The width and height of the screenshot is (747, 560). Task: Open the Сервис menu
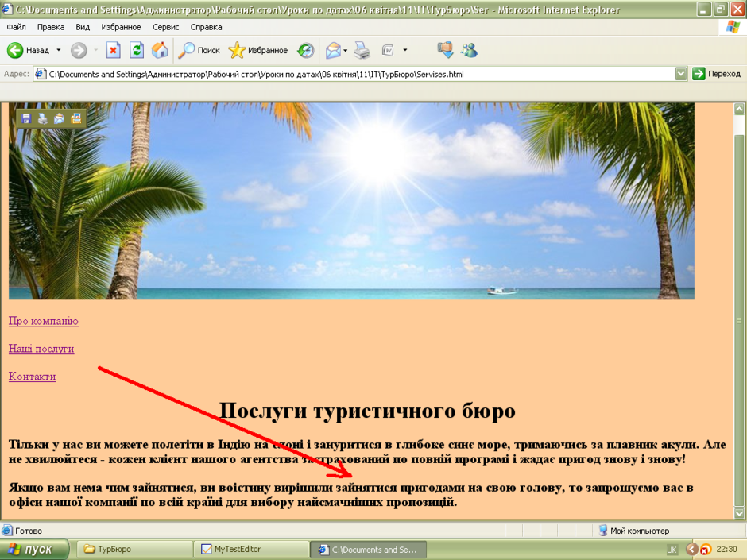165,27
